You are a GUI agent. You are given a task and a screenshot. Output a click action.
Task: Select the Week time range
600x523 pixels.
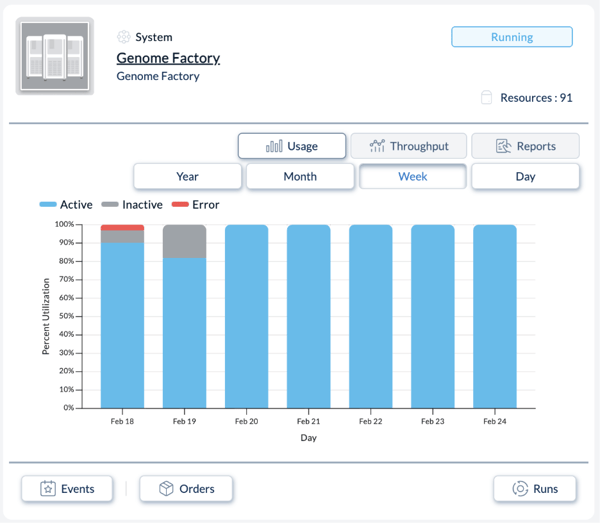pyautogui.click(x=412, y=176)
